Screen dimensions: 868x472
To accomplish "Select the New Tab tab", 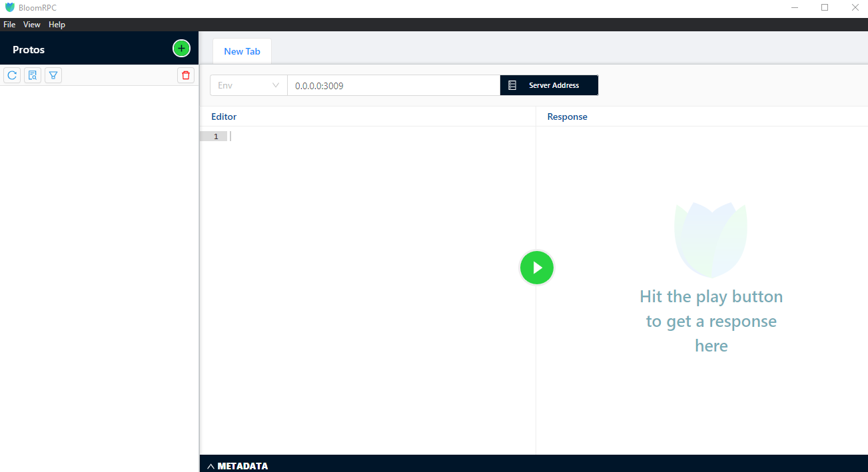I will [241, 51].
